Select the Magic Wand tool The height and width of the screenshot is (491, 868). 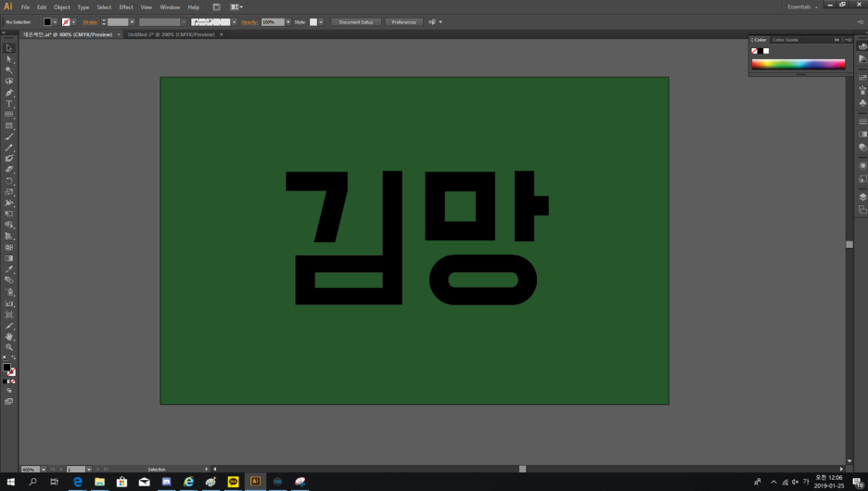point(9,71)
